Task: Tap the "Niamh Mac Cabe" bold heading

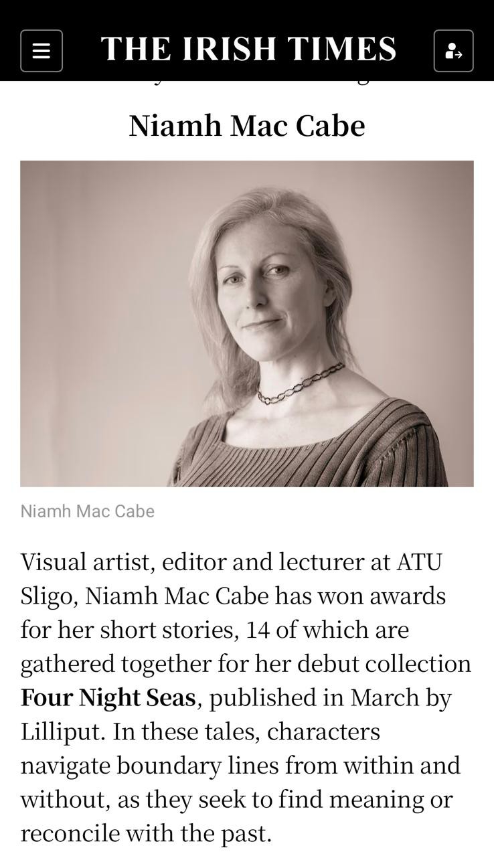Action: point(247,126)
